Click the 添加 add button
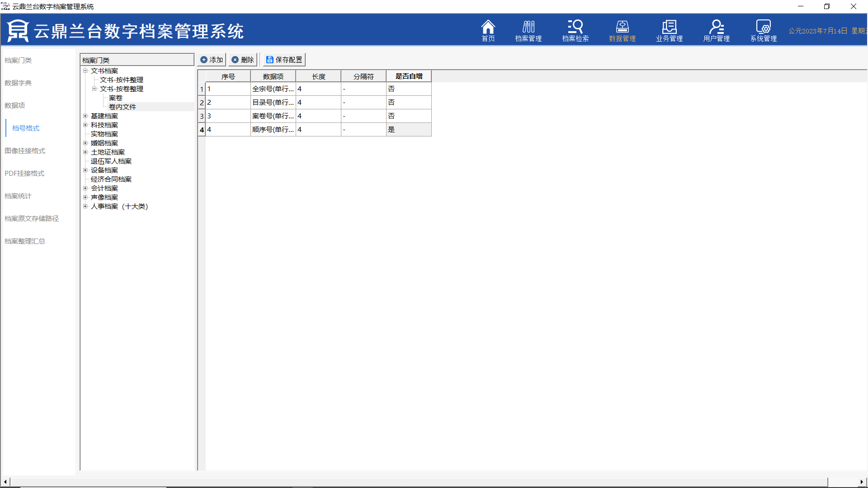The height and width of the screenshot is (488, 868). (212, 60)
